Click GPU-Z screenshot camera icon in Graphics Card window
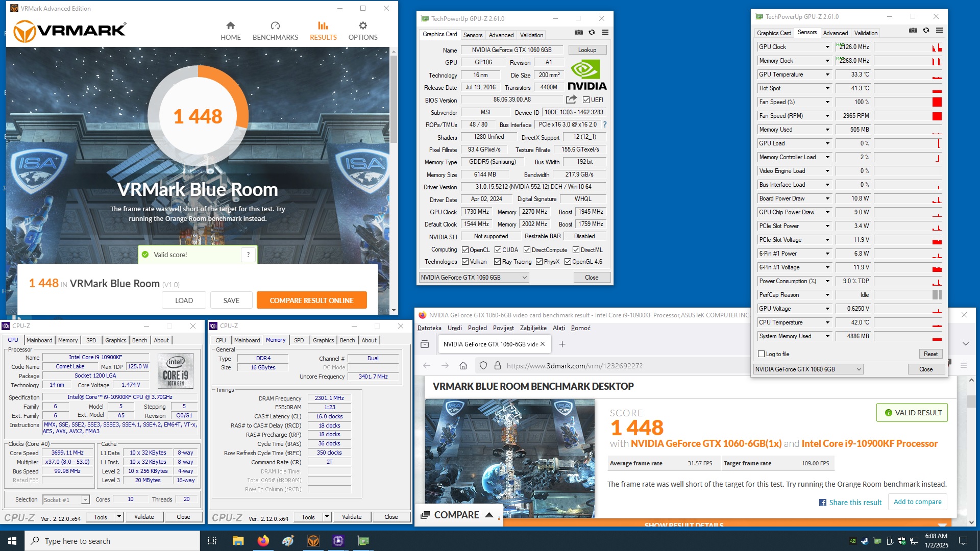 pos(578,32)
